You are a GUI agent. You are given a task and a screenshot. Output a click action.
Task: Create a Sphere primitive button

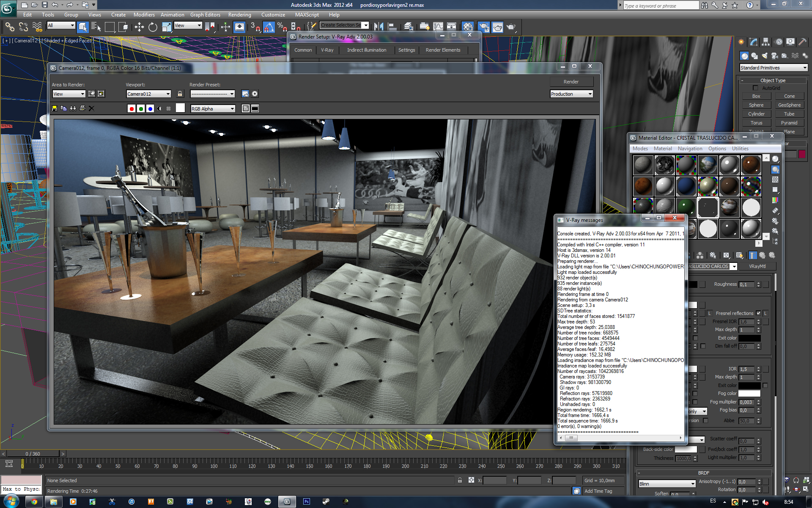[756, 105]
